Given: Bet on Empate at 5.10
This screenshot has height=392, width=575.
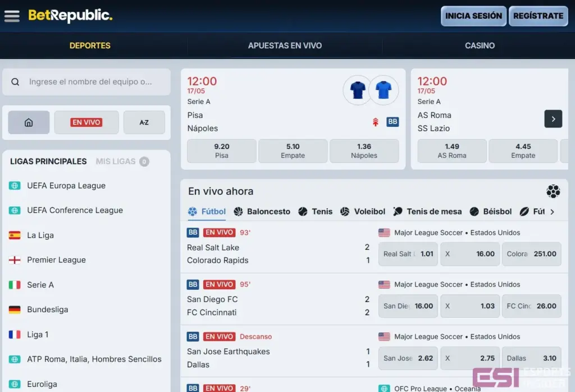Looking at the screenshot, I should coord(293,151).
